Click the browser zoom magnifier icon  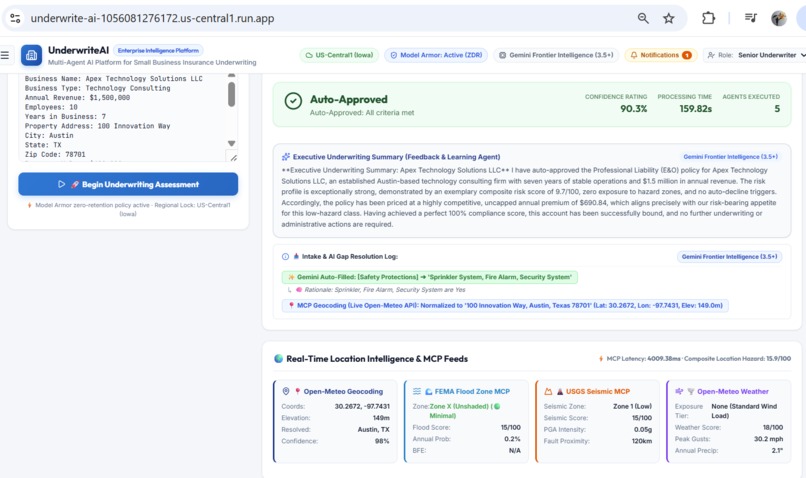[x=643, y=19]
